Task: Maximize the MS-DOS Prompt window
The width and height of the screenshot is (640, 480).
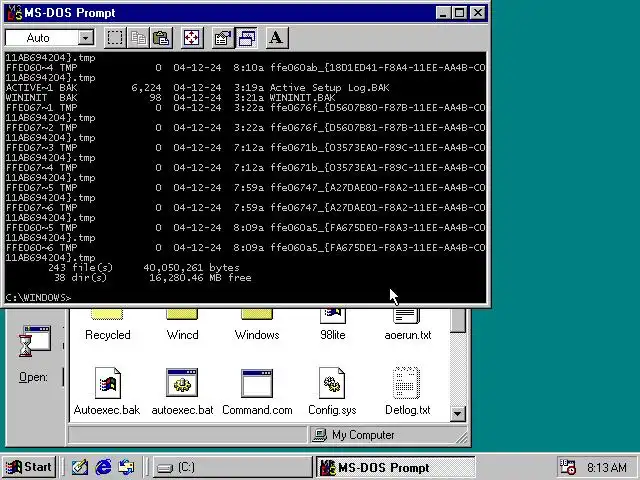Action: [x=459, y=13]
